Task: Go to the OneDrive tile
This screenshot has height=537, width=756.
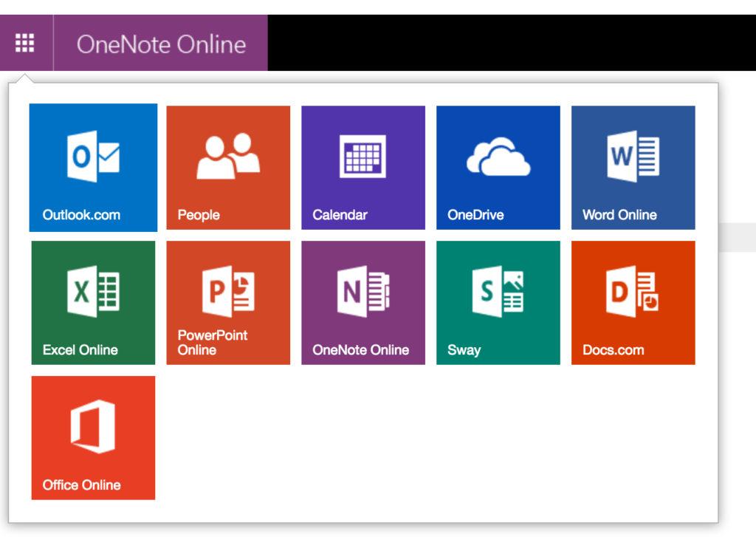Action: (x=498, y=168)
